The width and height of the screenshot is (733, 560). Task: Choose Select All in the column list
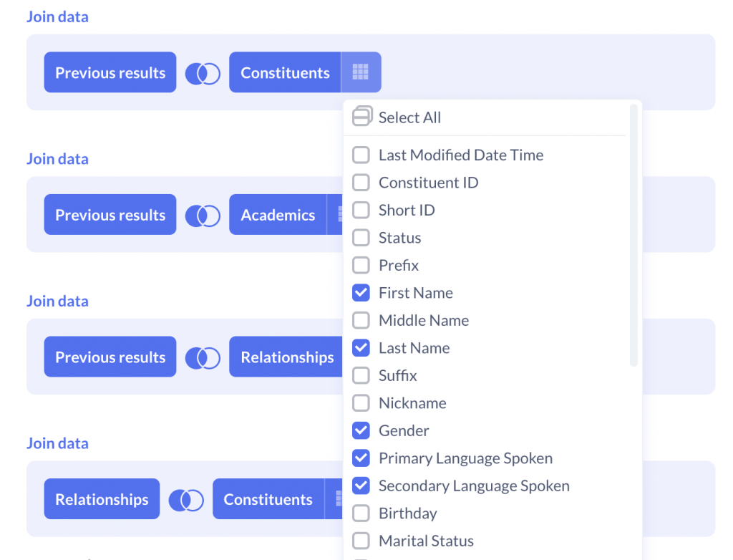pos(409,117)
